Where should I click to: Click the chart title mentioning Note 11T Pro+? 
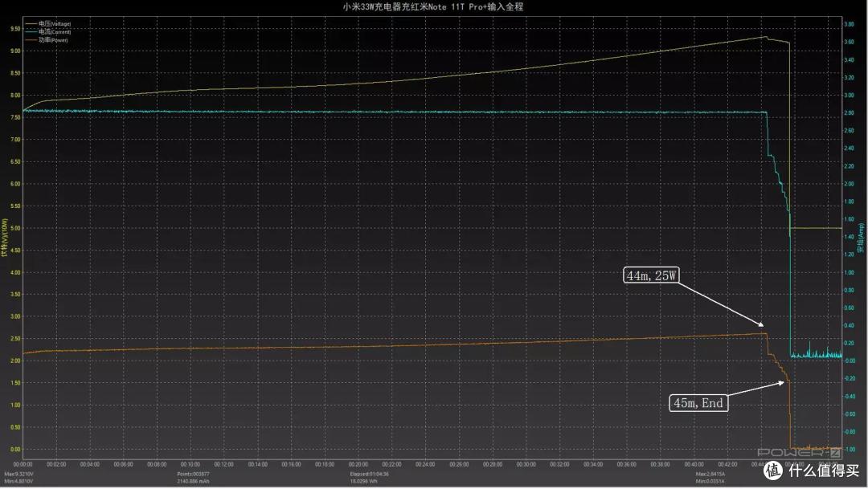click(x=433, y=6)
